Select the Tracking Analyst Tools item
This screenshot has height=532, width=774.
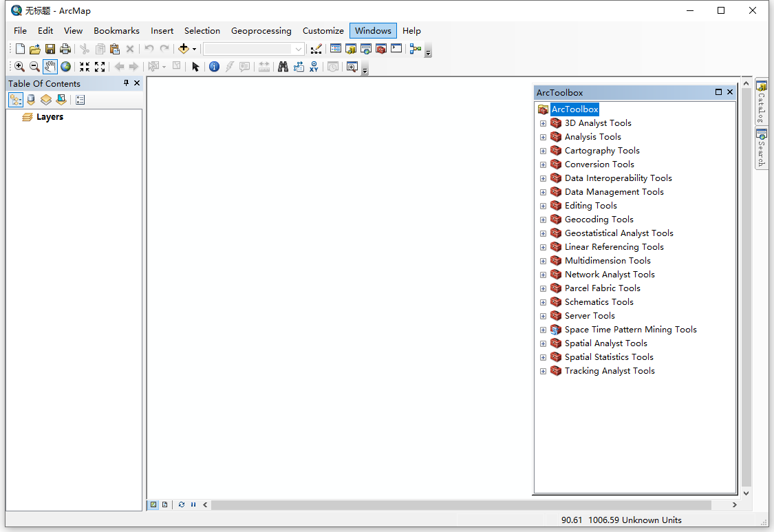[610, 371]
